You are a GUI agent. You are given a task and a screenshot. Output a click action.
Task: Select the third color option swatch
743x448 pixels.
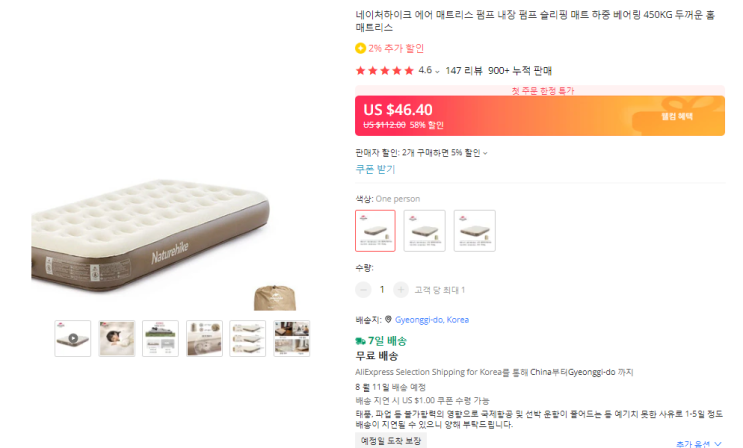click(474, 231)
